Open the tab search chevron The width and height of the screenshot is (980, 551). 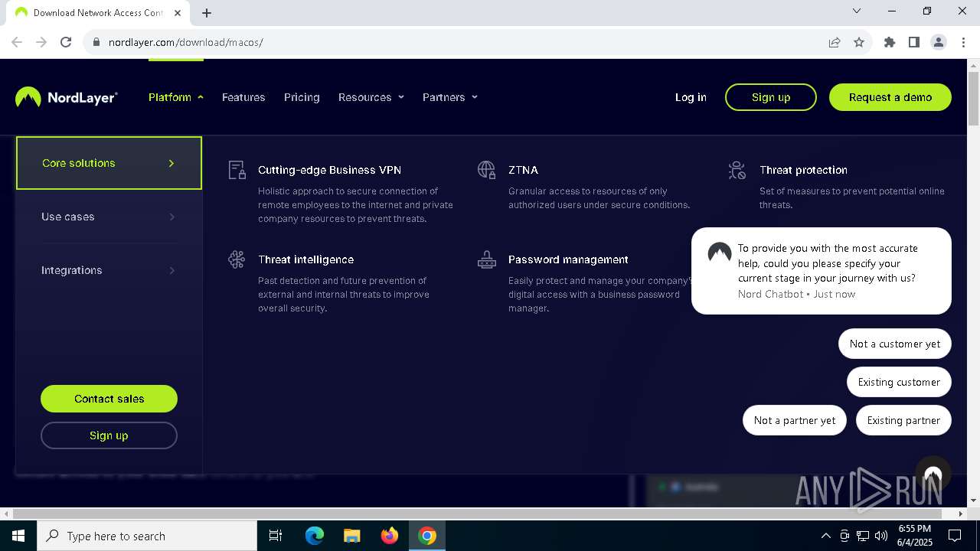857,11
